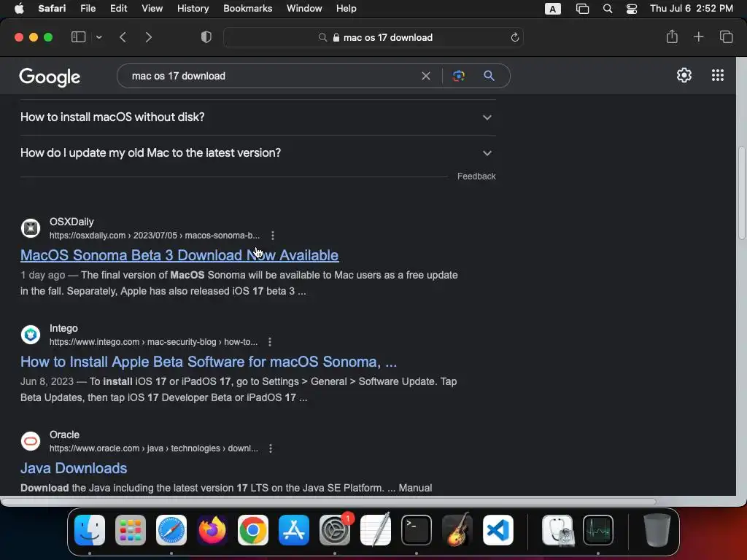Open the Safari menu
Viewport: 747px width, 560px height.
coord(52,9)
